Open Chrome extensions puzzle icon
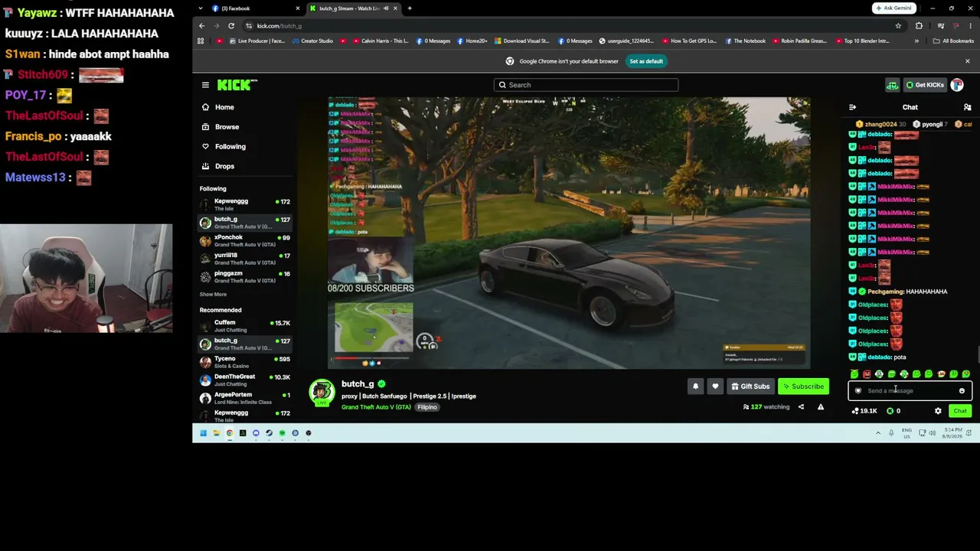The height and width of the screenshot is (551, 980). (x=919, y=26)
